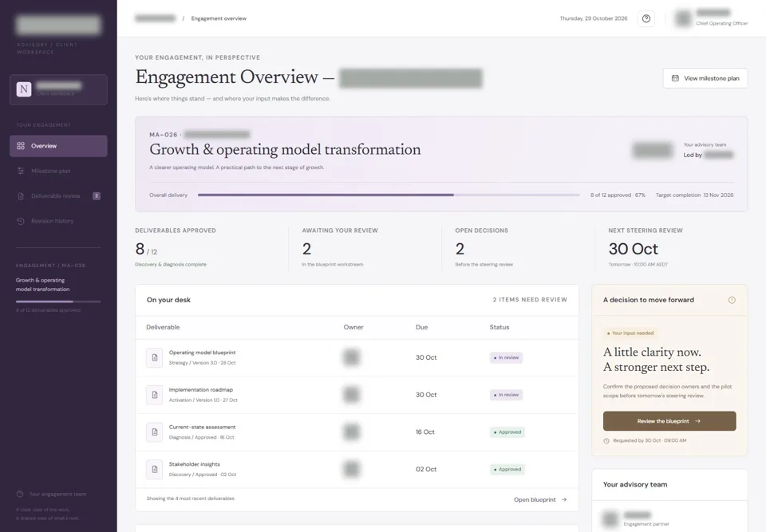Click the Your engagement team help icon

[20, 494]
